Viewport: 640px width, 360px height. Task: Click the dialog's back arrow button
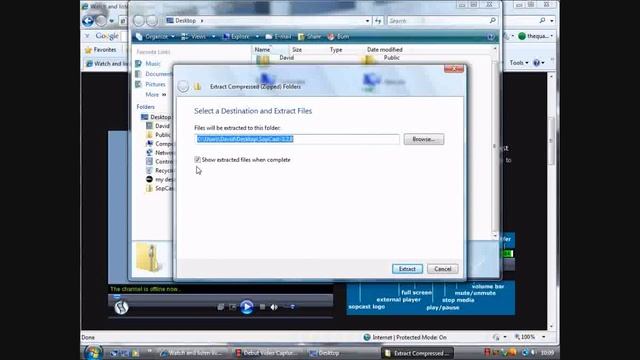pyautogui.click(x=183, y=87)
